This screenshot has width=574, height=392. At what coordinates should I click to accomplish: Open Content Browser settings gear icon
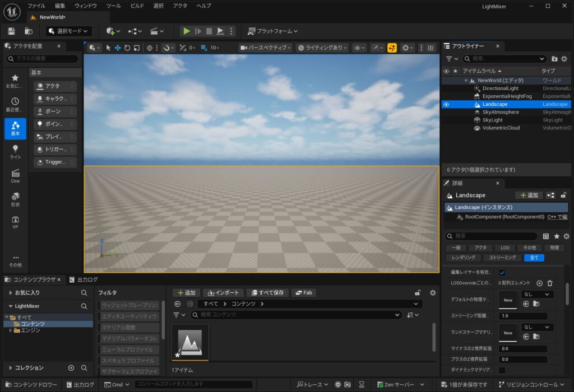[432, 293]
